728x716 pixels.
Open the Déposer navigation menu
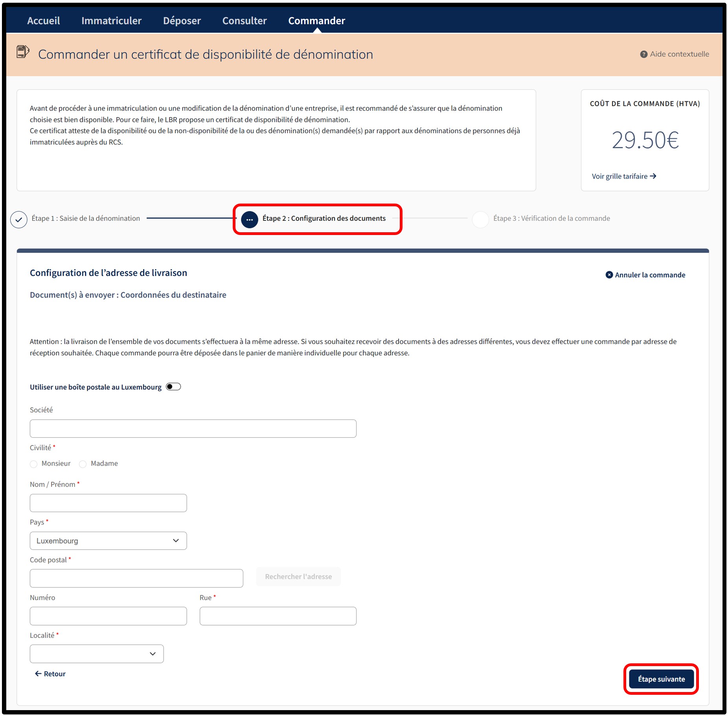tap(182, 21)
